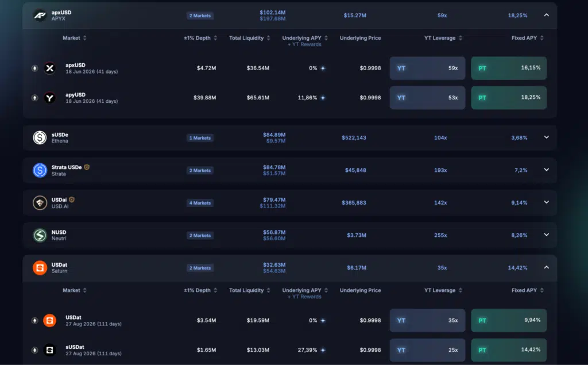Sort by Fixed APY in the APYX table

click(542, 38)
